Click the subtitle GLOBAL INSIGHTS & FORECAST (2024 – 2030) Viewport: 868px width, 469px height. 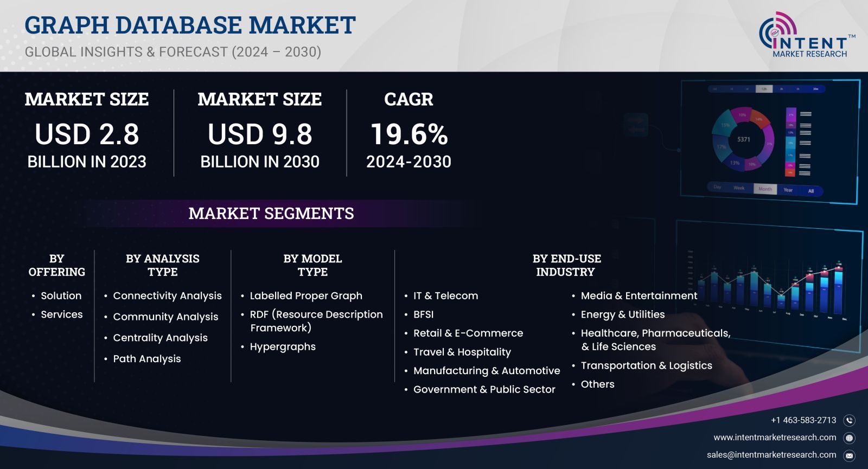tap(173, 52)
